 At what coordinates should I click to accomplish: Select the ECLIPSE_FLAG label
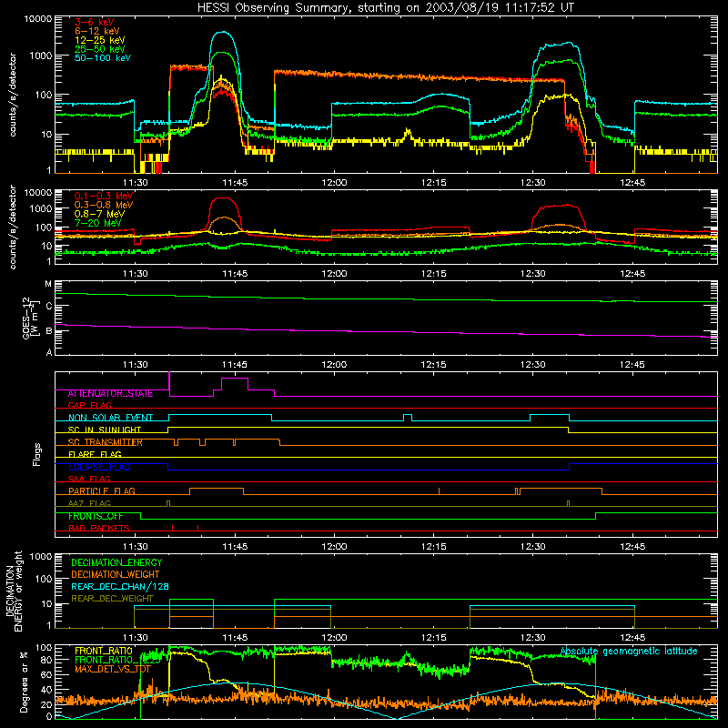tap(99, 467)
